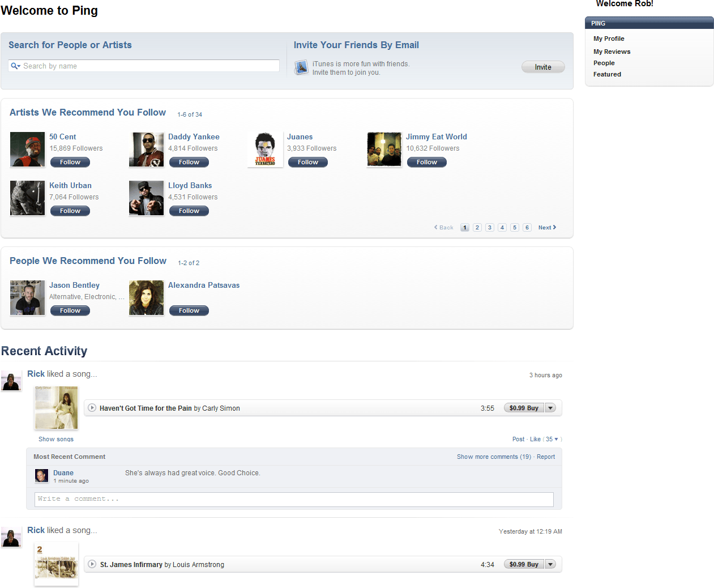Click Like link under Carly Simon song
This screenshot has height=588, width=714.
[535, 439]
